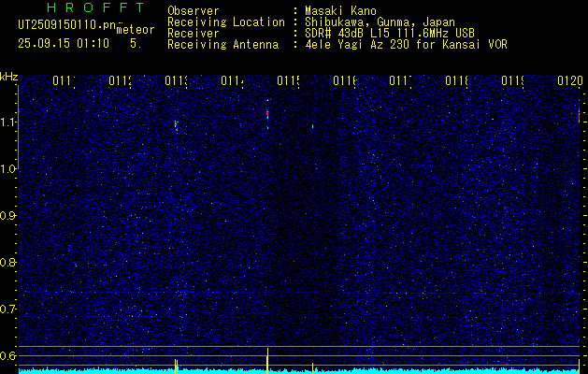Select '4ele Yagi Az 230 for Kansai VOR'
The width and height of the screenshot is (588, 374).
[x=406, y=45]
